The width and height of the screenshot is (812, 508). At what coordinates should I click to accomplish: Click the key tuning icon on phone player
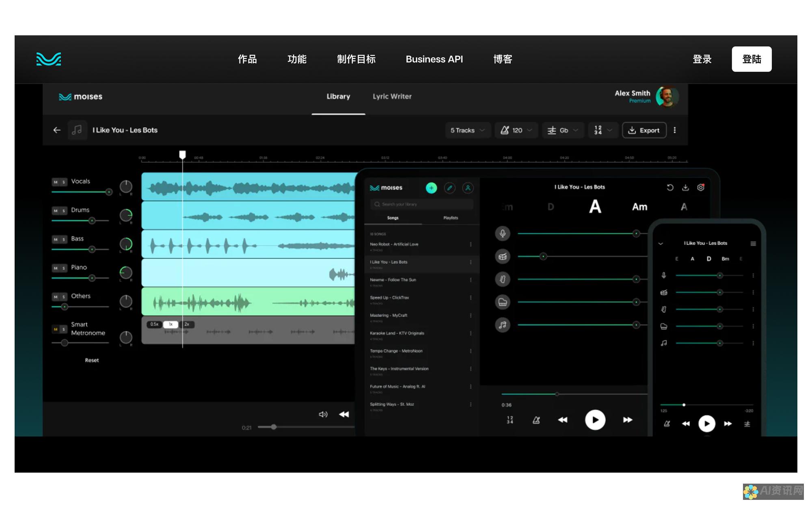pos(747,424)
